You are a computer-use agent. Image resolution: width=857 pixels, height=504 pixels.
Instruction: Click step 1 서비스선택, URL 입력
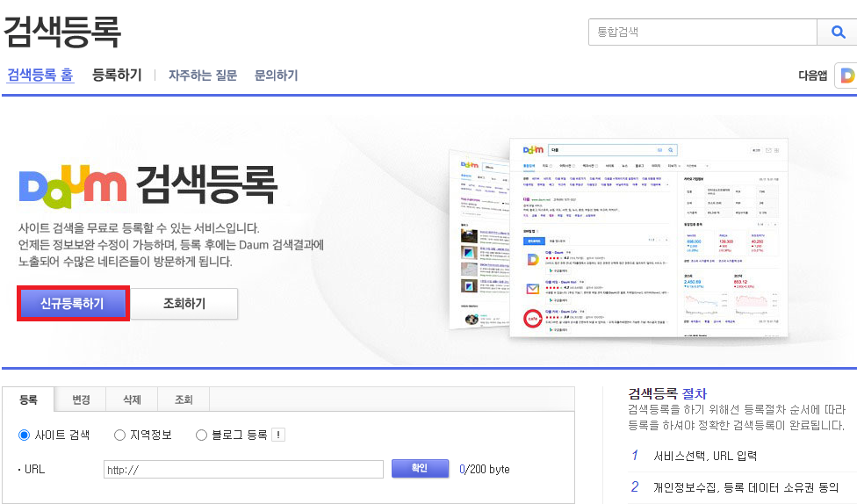click(x=705, y=456)
